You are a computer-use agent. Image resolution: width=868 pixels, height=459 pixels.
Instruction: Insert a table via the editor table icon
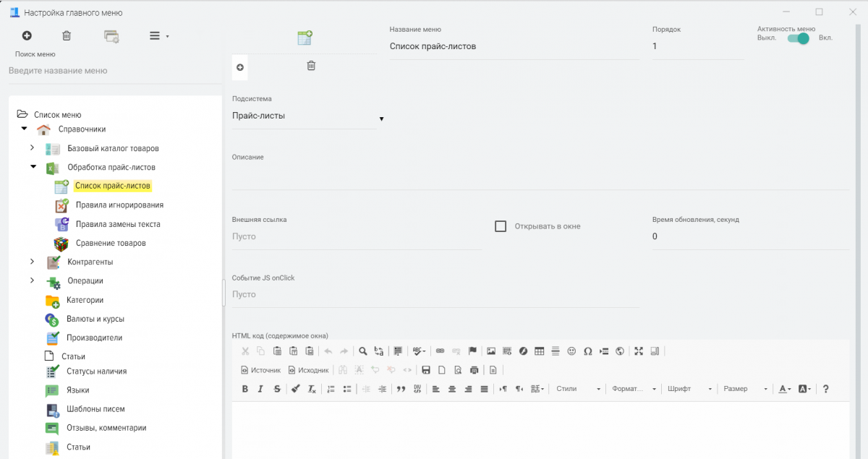click(539, 351)
